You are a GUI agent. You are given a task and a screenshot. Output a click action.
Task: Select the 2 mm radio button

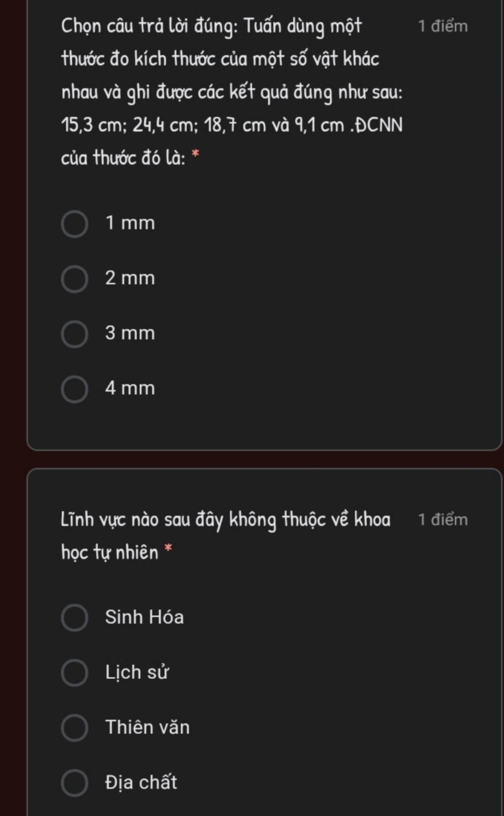(x=74, y=280)
